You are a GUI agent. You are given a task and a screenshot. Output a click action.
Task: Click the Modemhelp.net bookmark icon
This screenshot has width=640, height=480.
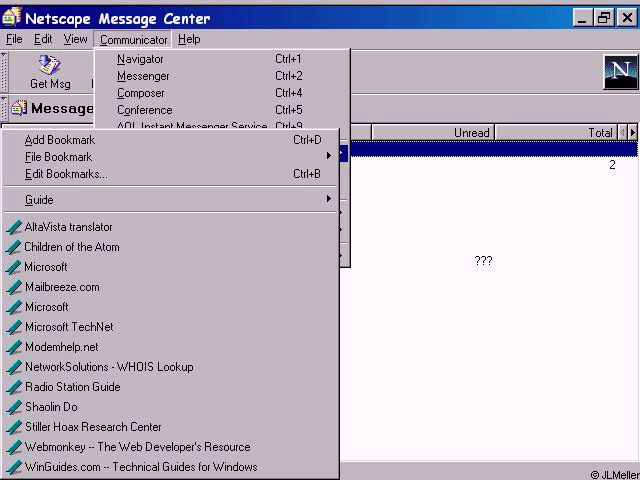click(x=14, y=347)
